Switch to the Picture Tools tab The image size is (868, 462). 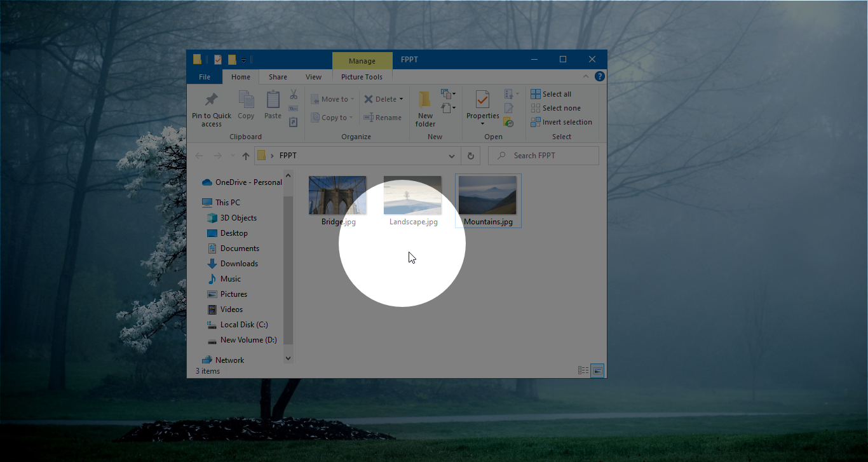tap(362, 77)
